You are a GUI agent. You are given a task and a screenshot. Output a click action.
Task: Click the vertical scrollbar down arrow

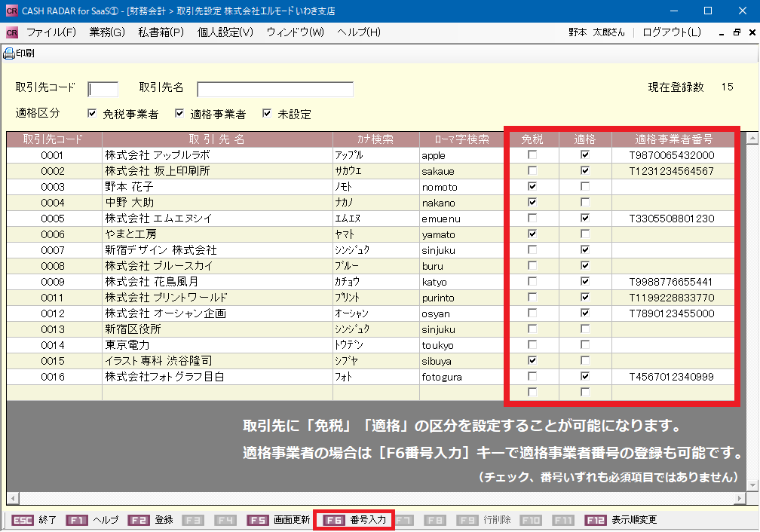coord(752,485)
